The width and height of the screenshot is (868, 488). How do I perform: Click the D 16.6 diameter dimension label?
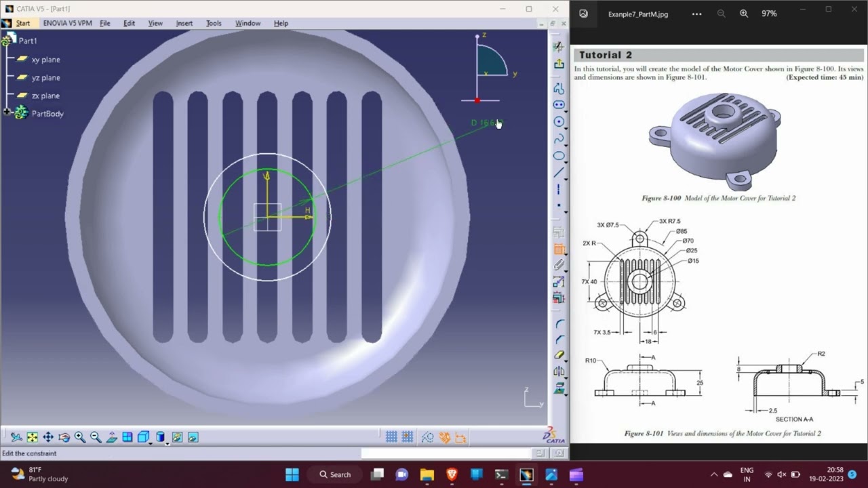pyautogui.click(x=486, y=123)
